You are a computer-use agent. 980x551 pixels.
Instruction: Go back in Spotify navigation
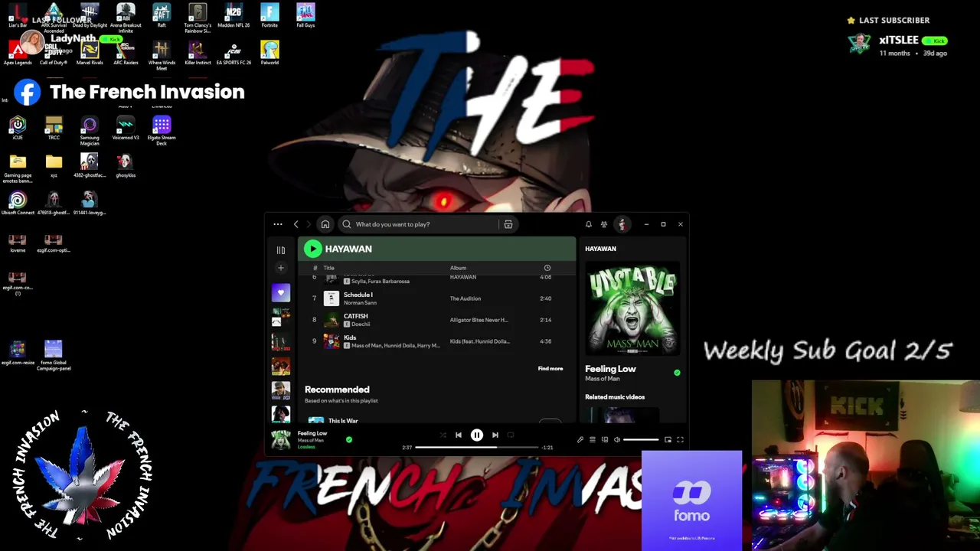coord(296,224)
